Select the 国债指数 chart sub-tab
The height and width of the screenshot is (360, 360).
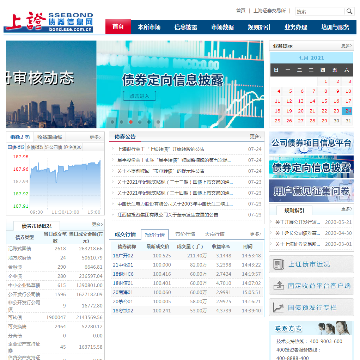16,147
